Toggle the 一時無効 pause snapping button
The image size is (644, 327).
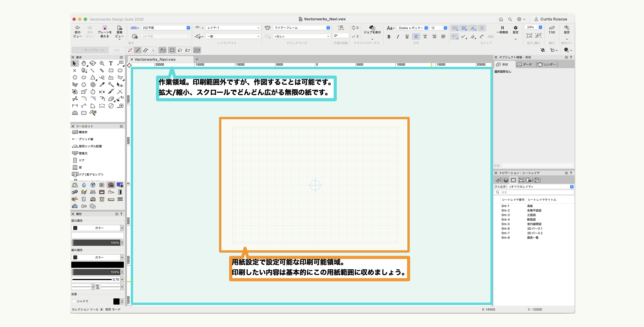(502, 30)
